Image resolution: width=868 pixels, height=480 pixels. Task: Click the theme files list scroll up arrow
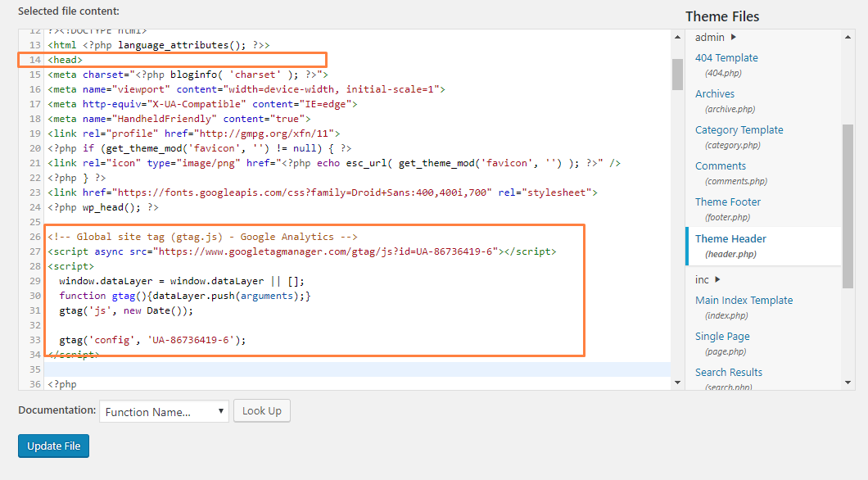(848, 37)
